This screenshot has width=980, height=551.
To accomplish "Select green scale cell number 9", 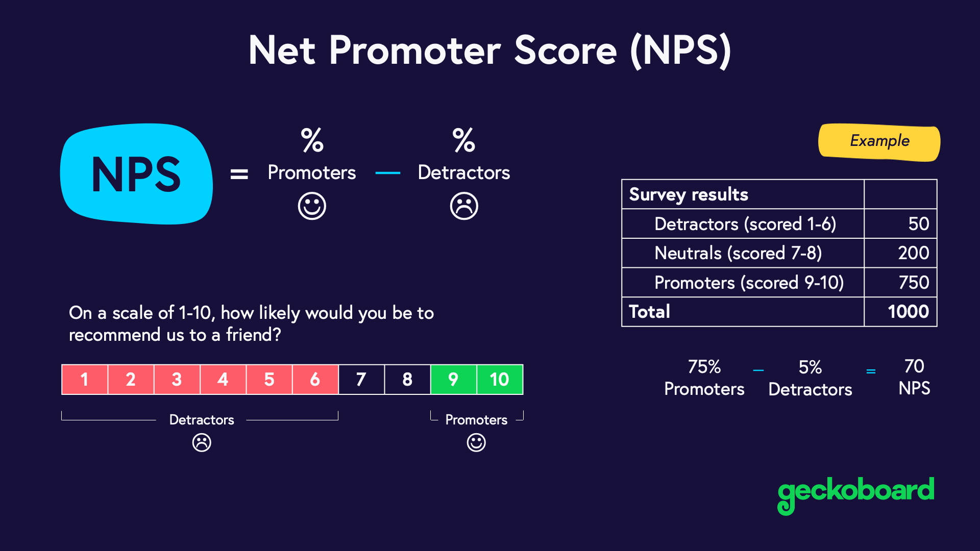I will 453,380.
